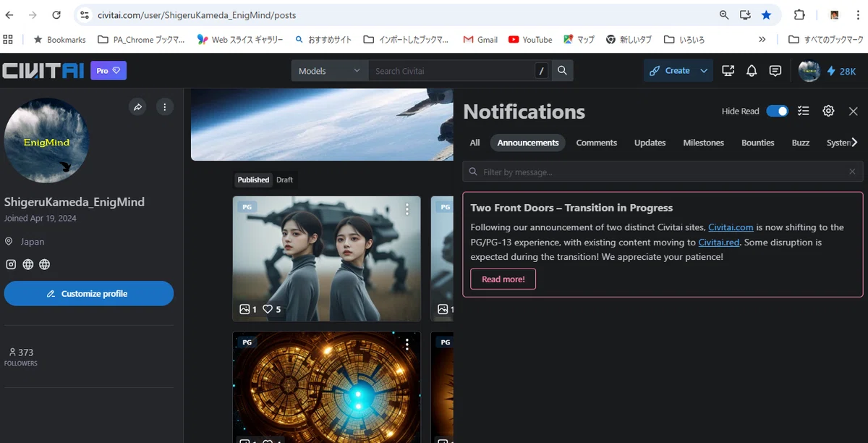Select the Comments tab
The height and width of the screenshot is (443, 868).
pos(597,143)
